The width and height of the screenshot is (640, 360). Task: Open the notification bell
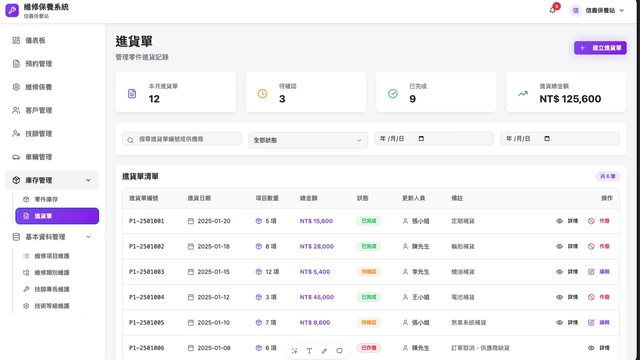pos(552,10)
